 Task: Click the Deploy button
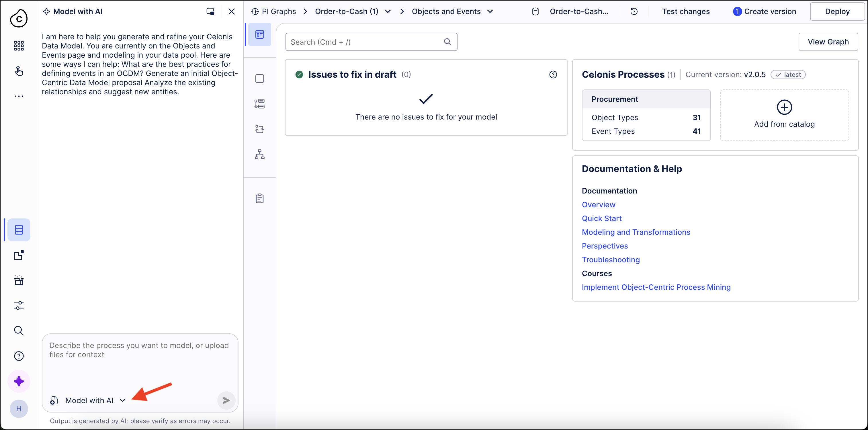point(837,11)
